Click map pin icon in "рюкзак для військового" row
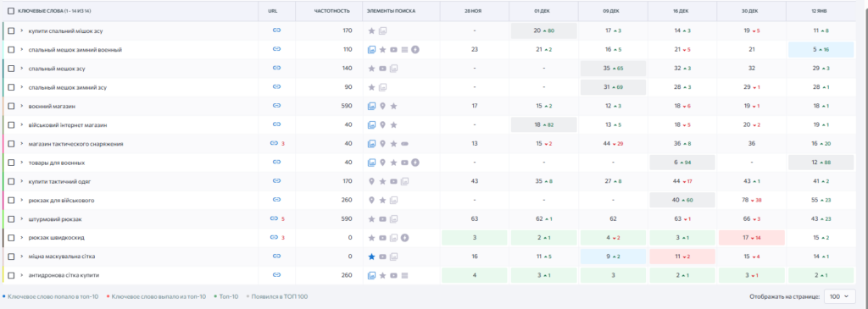 click(371, 200)
